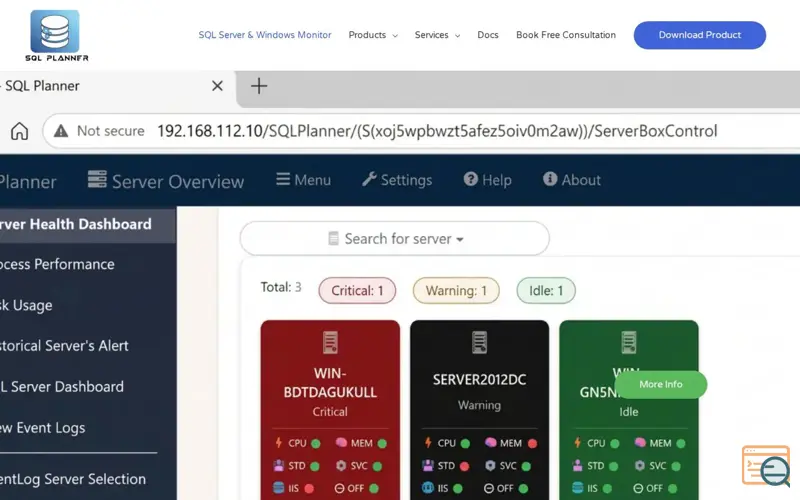The height and width of the screenshot is (500, 800).
Task: Open the About menu
Action: (571, 180)
